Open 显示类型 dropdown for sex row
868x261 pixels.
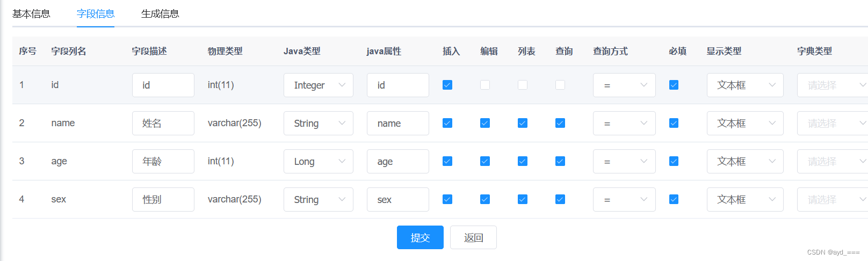745,199
